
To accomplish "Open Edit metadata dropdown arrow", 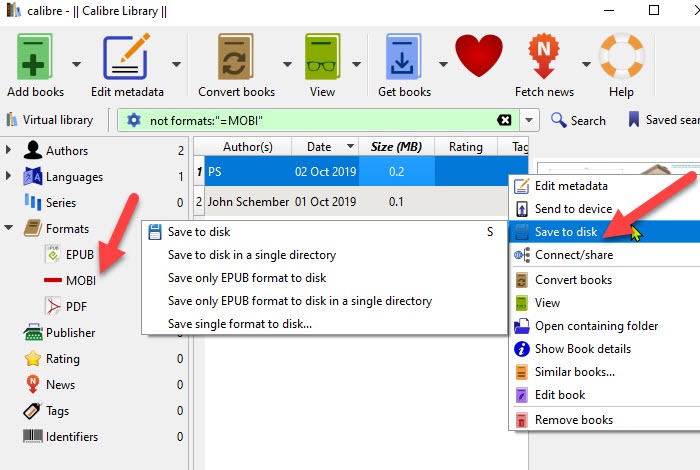I will click(x=176, y=64).
